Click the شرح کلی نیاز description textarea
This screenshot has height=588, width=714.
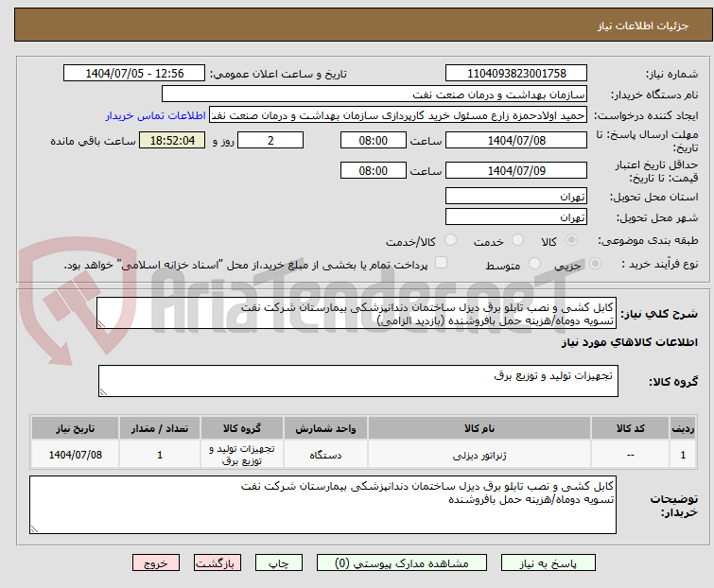(357, 314)
